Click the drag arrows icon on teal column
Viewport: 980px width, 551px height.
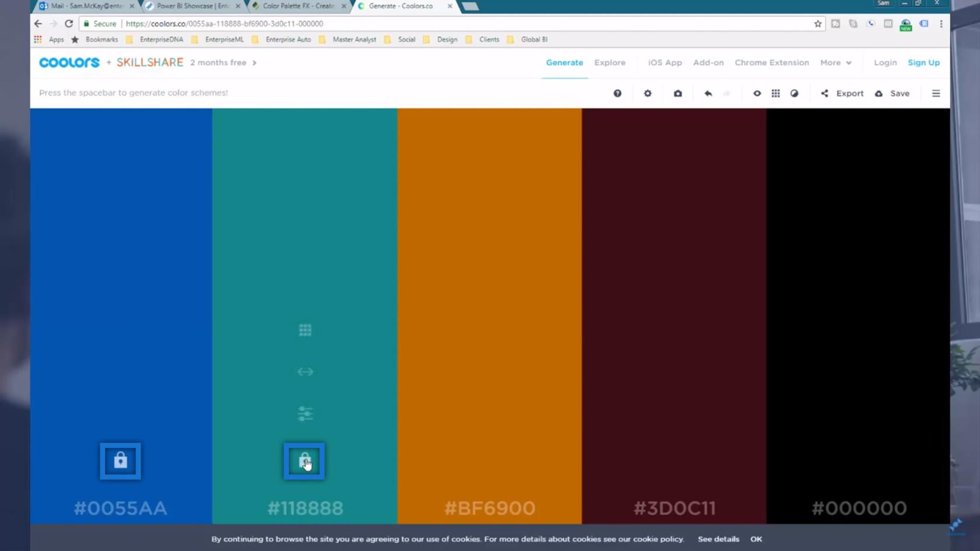[x=305, y=371]
